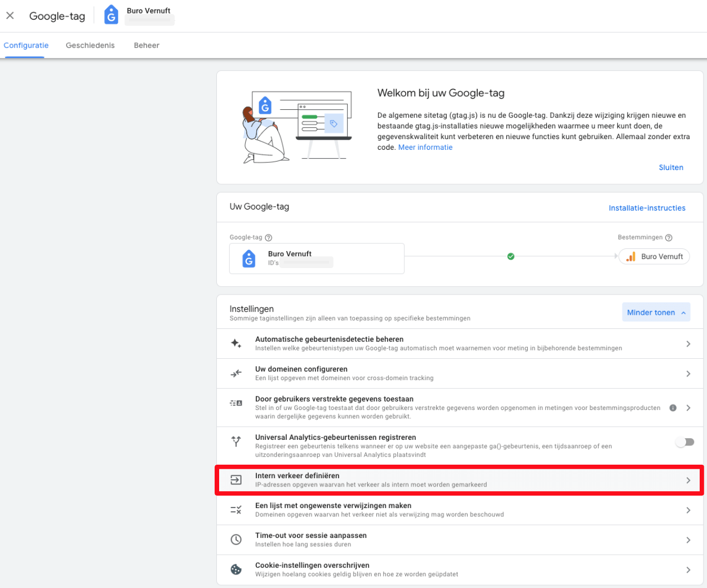Click the merge arrows icon for domain configuration
Screen dimensions: 707x588
click(x=236, y=373)
